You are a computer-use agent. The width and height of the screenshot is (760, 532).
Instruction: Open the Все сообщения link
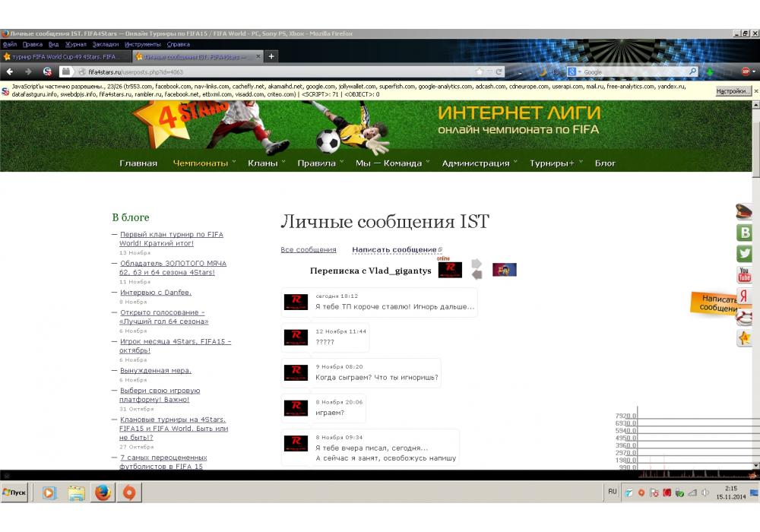click(309, 249)
